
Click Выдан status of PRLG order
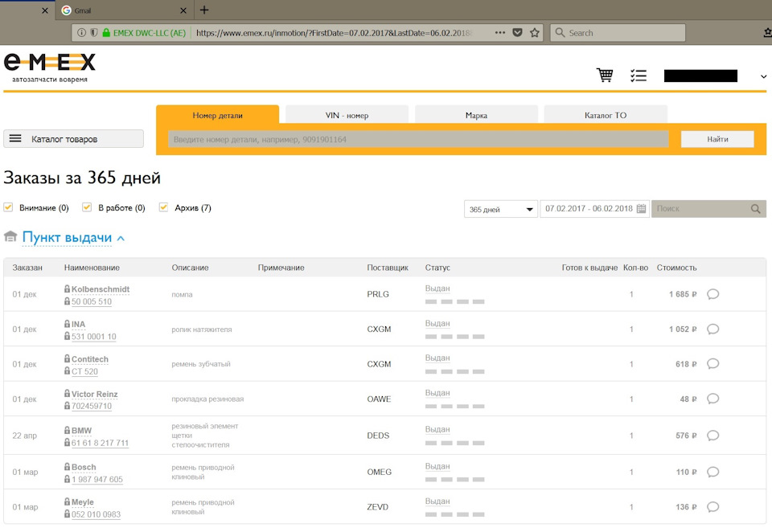point(437,289)
